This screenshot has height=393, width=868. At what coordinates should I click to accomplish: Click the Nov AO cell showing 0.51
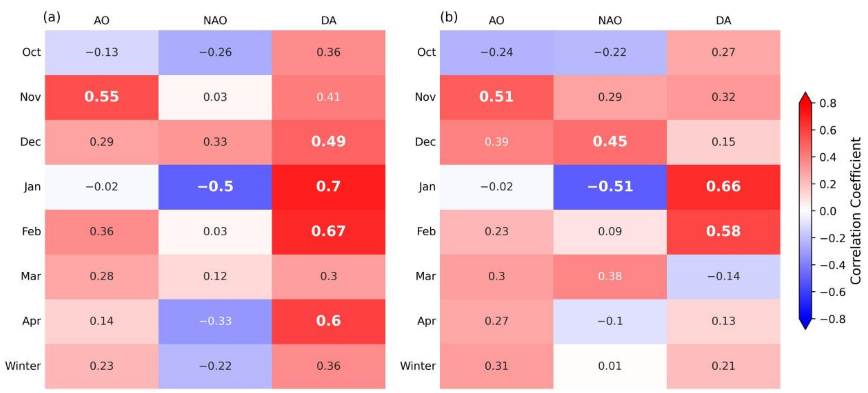496,97
